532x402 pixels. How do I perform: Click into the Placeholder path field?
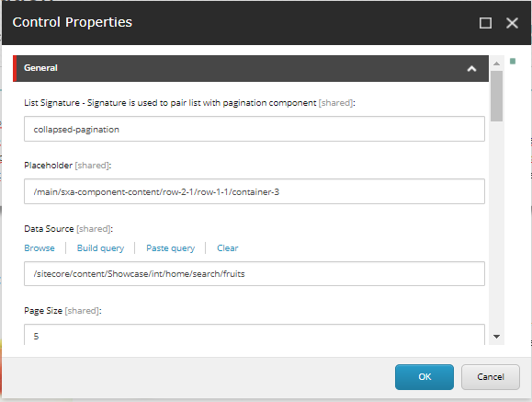click(x=255, y=191)
